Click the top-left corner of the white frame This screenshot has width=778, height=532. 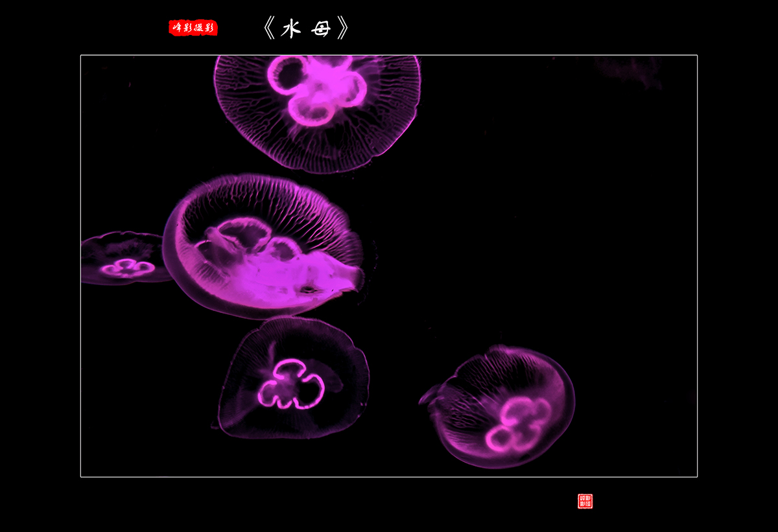(80, 54)
